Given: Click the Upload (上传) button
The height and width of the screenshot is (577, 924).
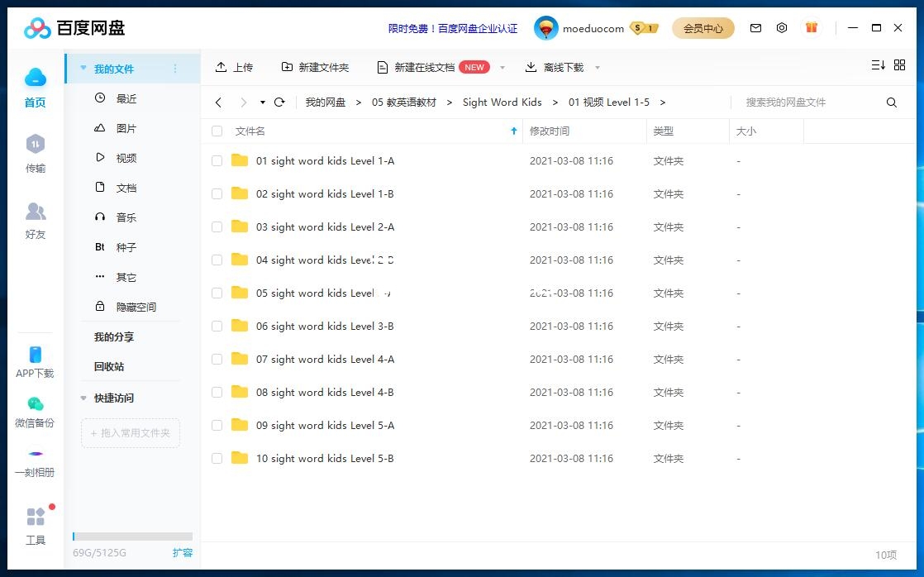Looking at the screenshot, I should pos(234,68).
